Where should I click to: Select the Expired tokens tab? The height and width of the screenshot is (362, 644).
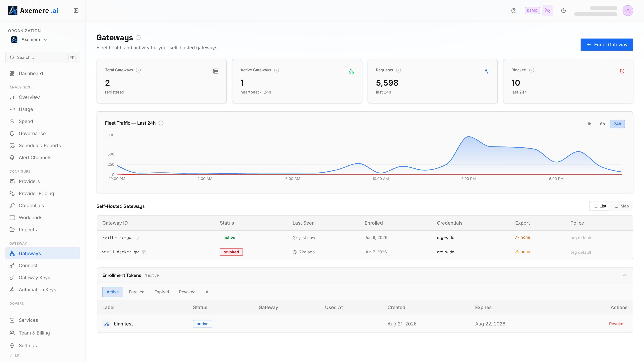coord(162,292)
